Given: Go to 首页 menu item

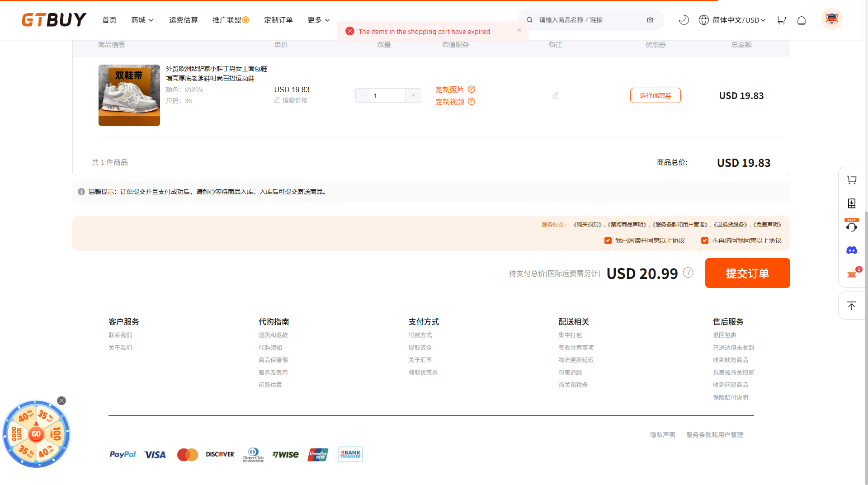Looking at the screenshot, I should [x=109, y=20].
